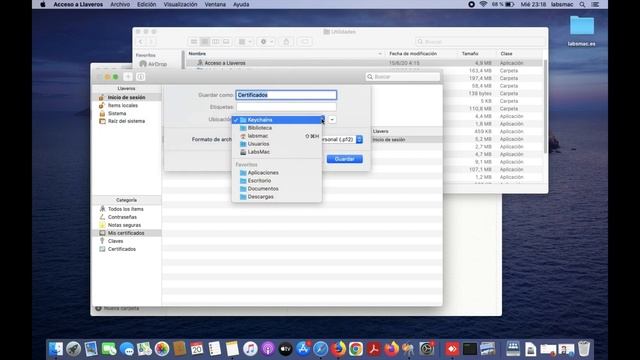
Task: Open Photos from the Dock
Action: 162,349
